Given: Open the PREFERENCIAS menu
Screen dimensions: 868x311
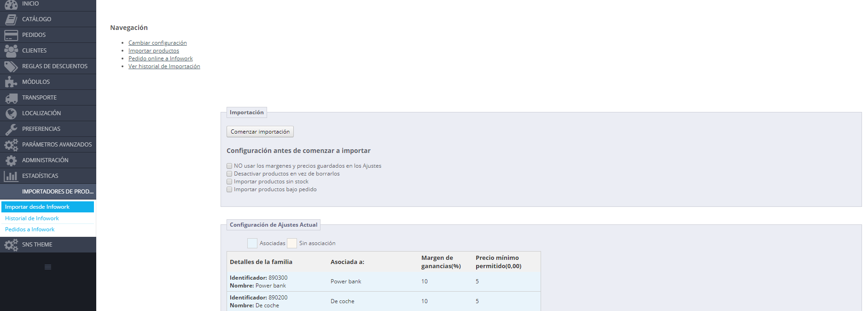Looking at the screenshot, I should [x=48, y=129].
